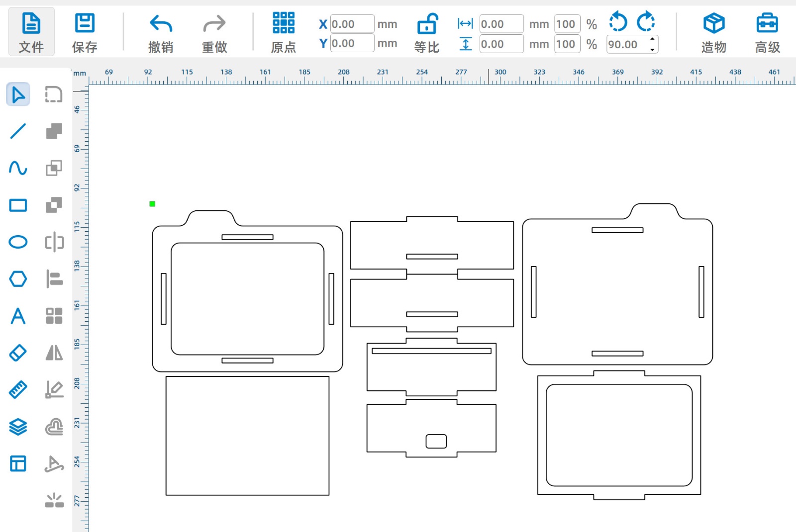Select the arrow selection tool

[x=18, y=94]
